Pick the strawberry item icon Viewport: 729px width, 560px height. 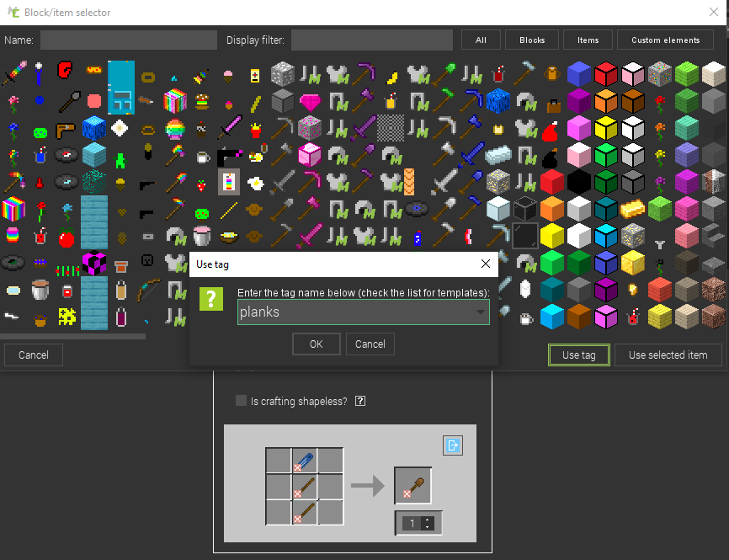point(202,184)
